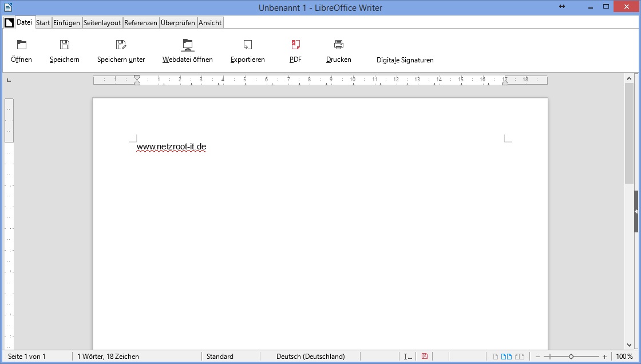641x364 pixels.
Task: Switch to the Ansicht tab
Action: tap(210, 23)
